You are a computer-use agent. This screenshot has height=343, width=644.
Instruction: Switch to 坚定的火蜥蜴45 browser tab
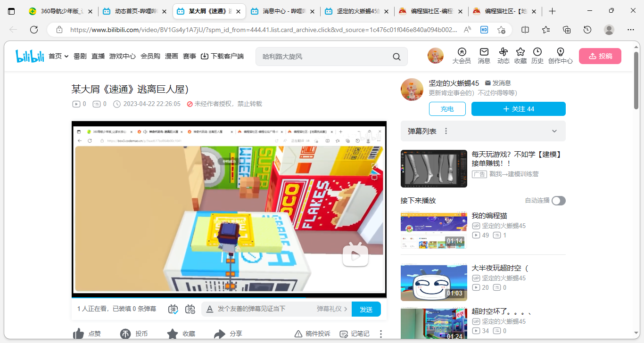pyautogui.click(x=358, y=11)
